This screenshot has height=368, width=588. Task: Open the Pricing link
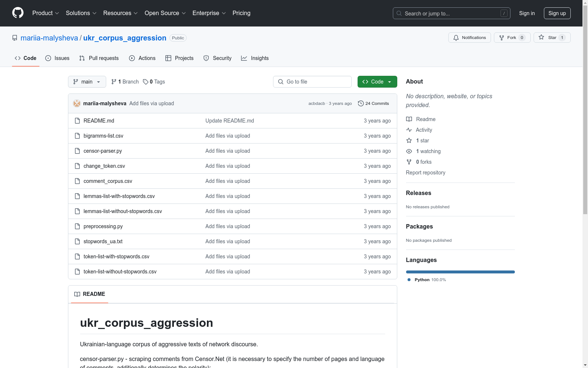click(241, 13)
